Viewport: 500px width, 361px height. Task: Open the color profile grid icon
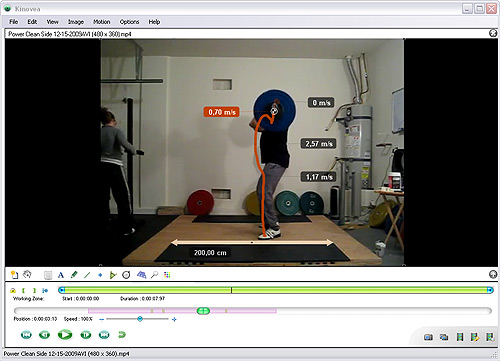pos(167,275)
